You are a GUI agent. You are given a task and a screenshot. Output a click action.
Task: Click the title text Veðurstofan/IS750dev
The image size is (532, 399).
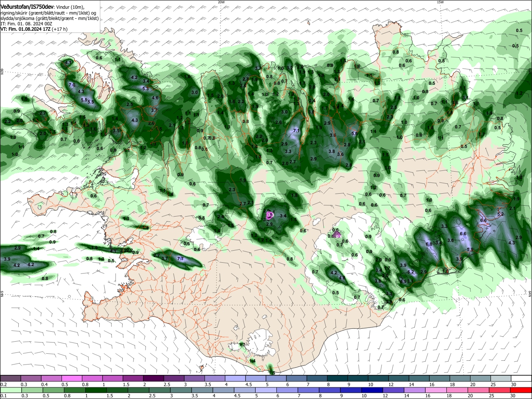point(27,7)
